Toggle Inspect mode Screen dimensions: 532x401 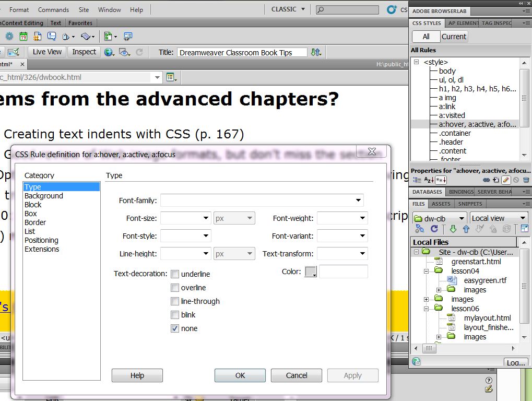(84, 52)
